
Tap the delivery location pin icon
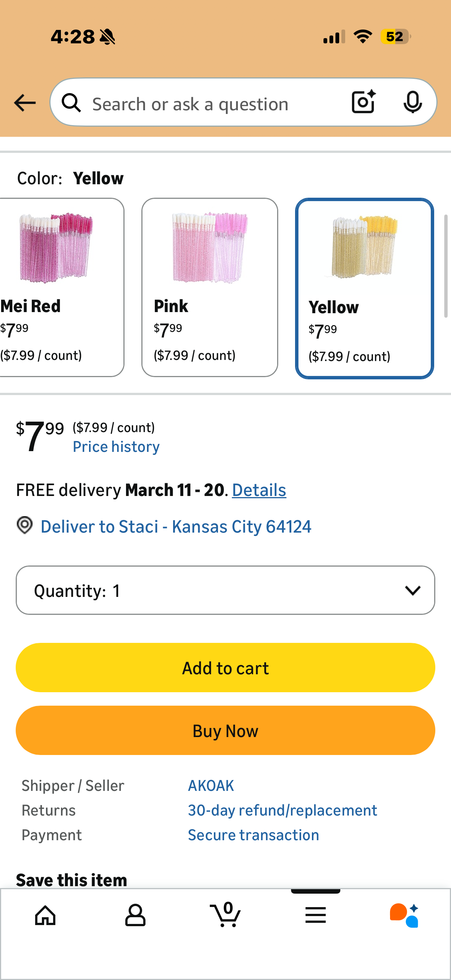pos(25,526)
